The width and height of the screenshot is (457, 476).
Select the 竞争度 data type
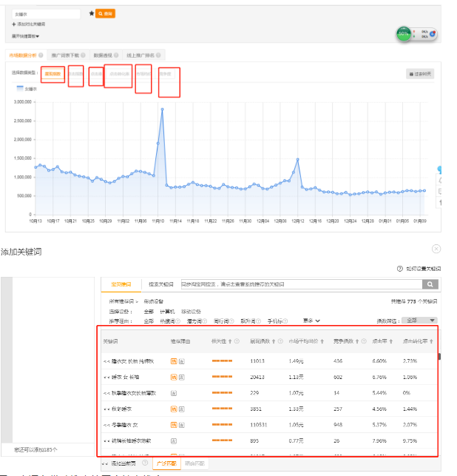click(166, 74)
